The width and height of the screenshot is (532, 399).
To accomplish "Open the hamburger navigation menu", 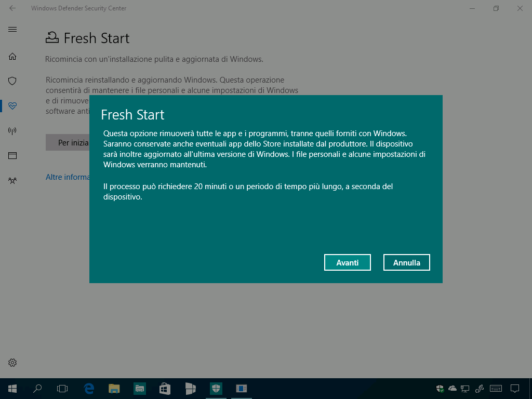I will pyautogui.click(x=12, y=29).
